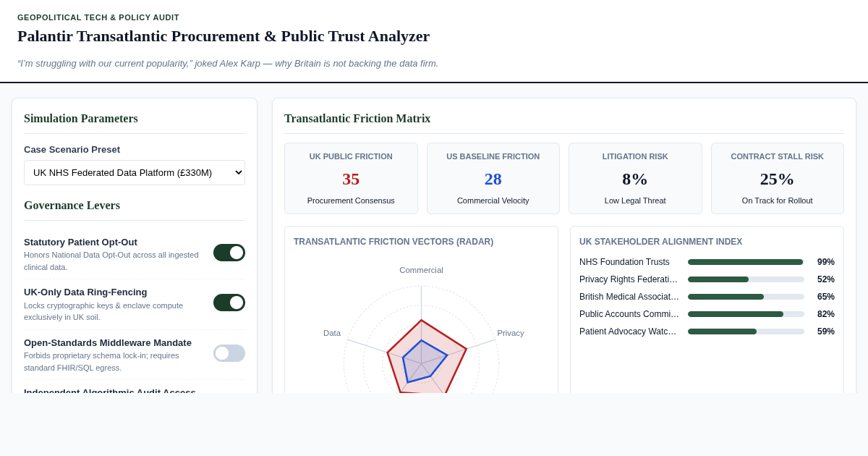Click the 'Independent Algorithmic Audit Access' lever title
The height and width of the screenshot is (456, 868).
[x=110, y=391]
